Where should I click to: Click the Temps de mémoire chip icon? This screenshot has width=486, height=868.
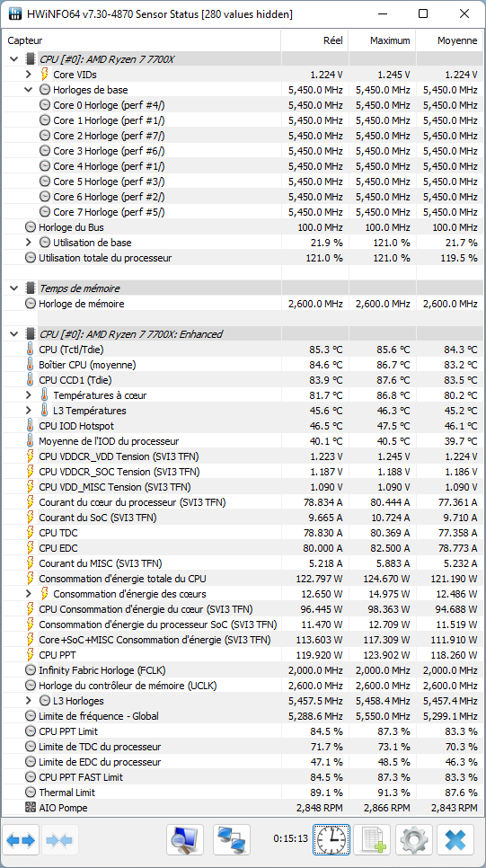pyautogui.click(x=31, y=288)
